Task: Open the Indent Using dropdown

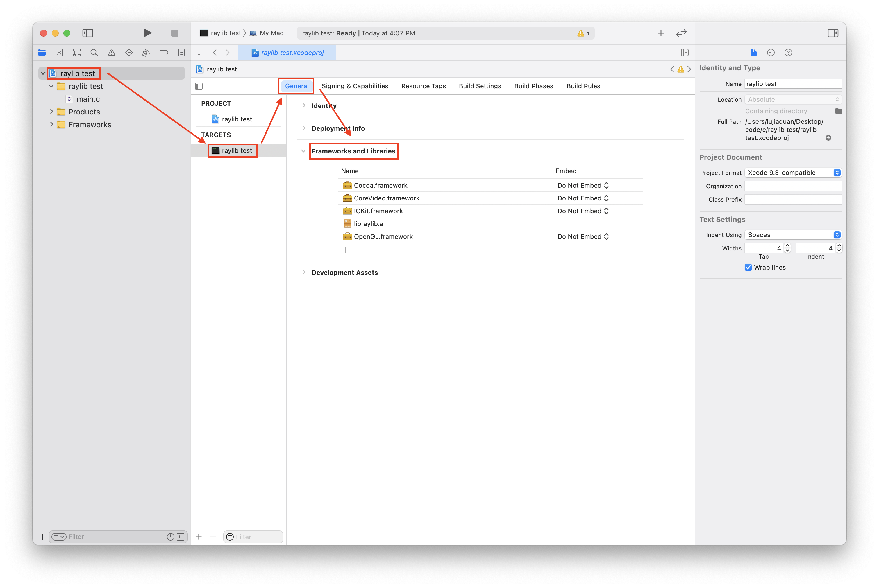Action: tap(792, 235)
